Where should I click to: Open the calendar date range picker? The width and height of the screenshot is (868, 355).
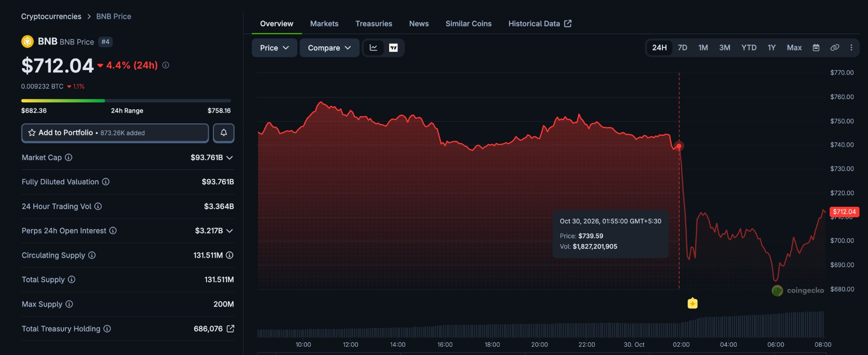point(816,48)
